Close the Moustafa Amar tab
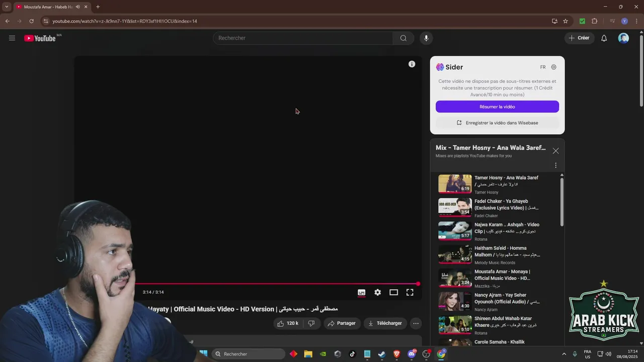 (86, 7)
